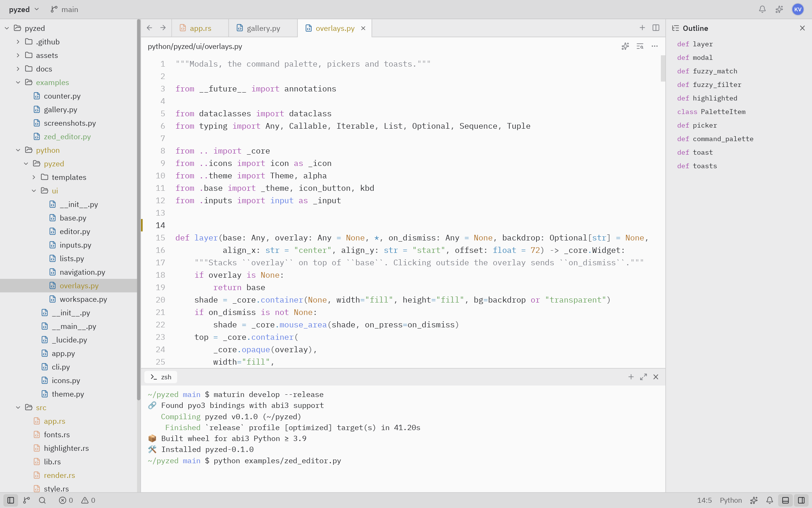Split the editor pane

point(656,28)
